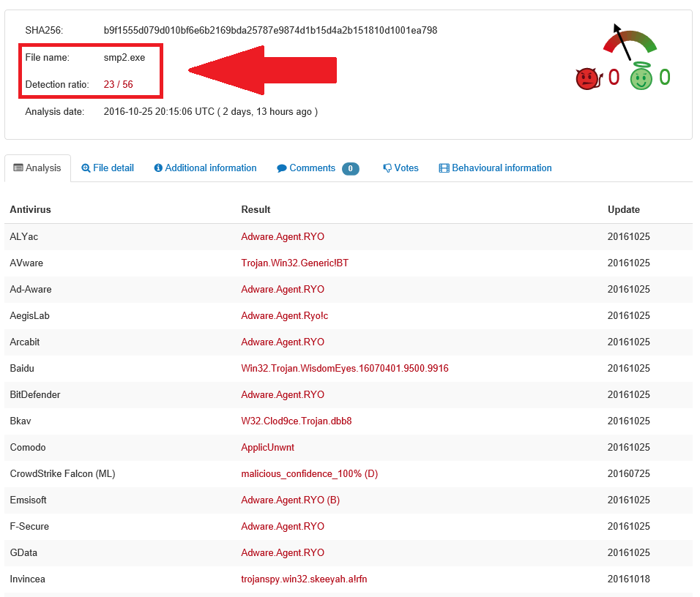The height and width of the screenshot is (597, 700).
Task: Click the community score gauge meter
Action: click(x=630, y=43)
